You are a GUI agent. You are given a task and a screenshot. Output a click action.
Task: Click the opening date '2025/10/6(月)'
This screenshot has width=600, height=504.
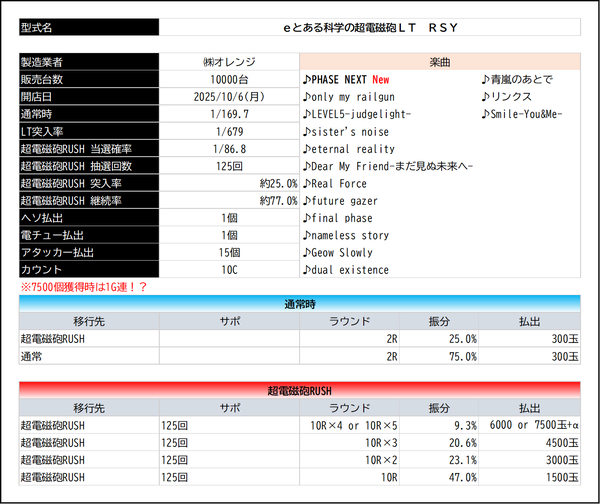229,96
